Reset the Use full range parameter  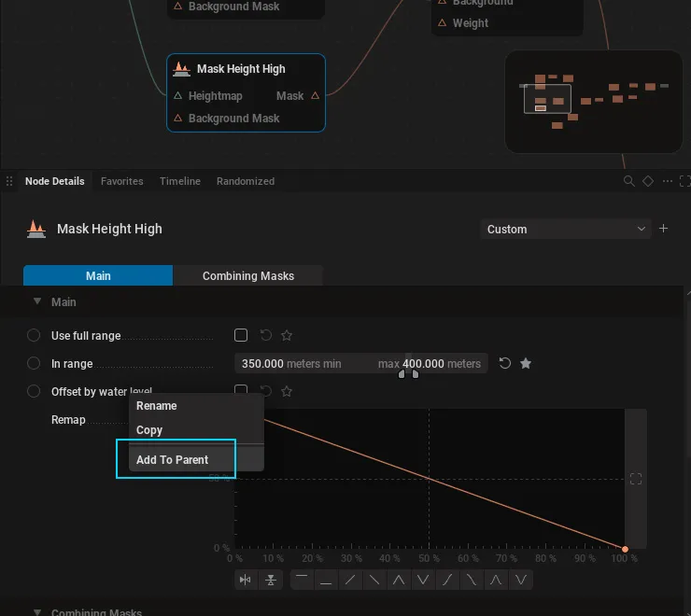[x=266, y=335]
